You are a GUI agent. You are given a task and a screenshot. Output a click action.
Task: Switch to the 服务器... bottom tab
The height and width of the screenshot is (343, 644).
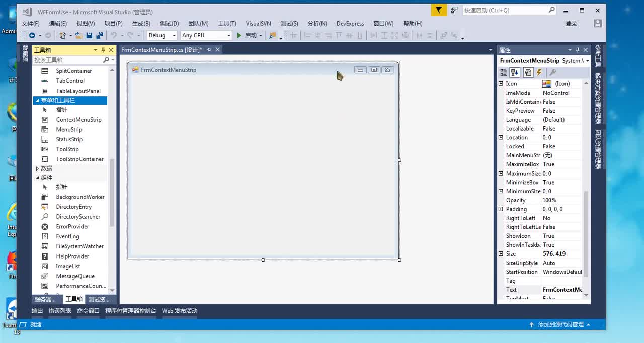pyautogui.click(x=45, y=299)
